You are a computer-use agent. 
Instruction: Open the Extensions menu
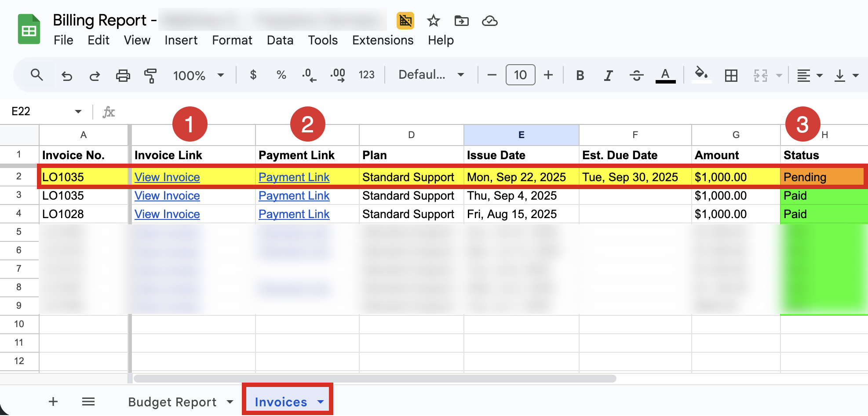(x=383, y=40)
